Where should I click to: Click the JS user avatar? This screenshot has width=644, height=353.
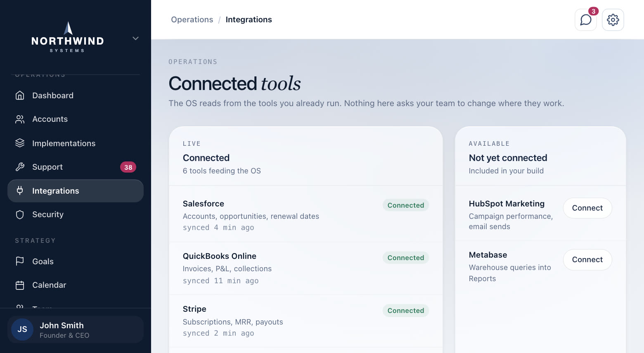[22, 329]
